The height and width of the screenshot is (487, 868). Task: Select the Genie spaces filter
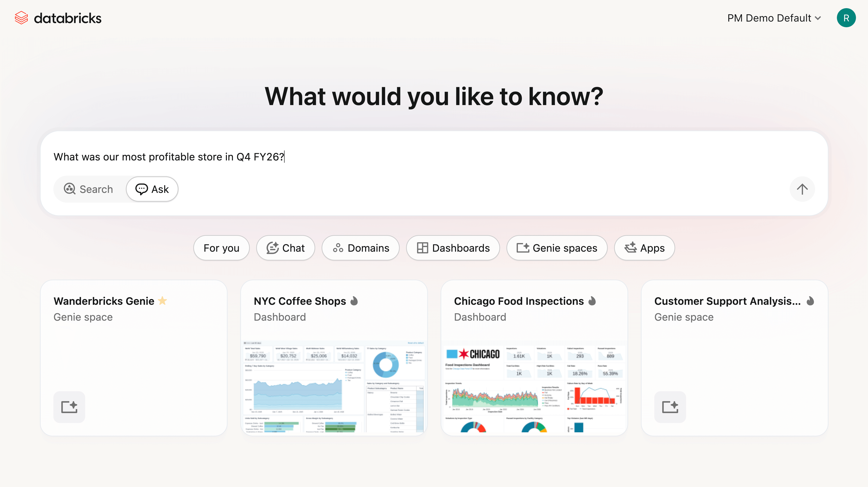click(557, 248)
